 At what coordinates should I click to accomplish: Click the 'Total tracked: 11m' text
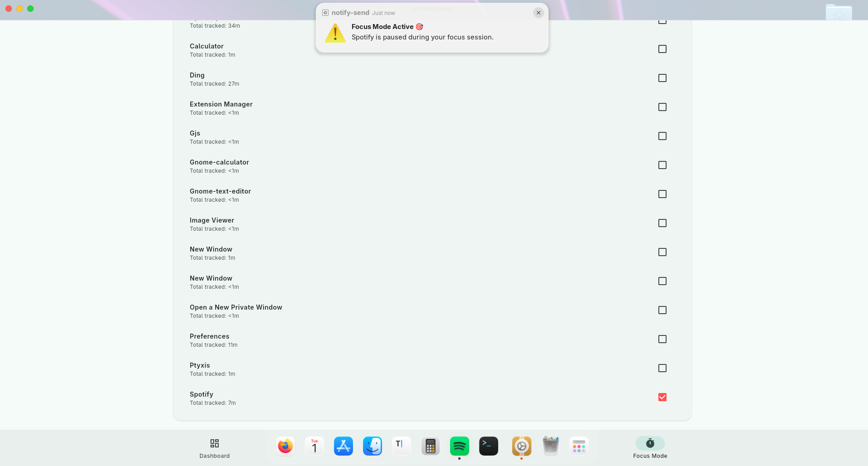[214, 345]
